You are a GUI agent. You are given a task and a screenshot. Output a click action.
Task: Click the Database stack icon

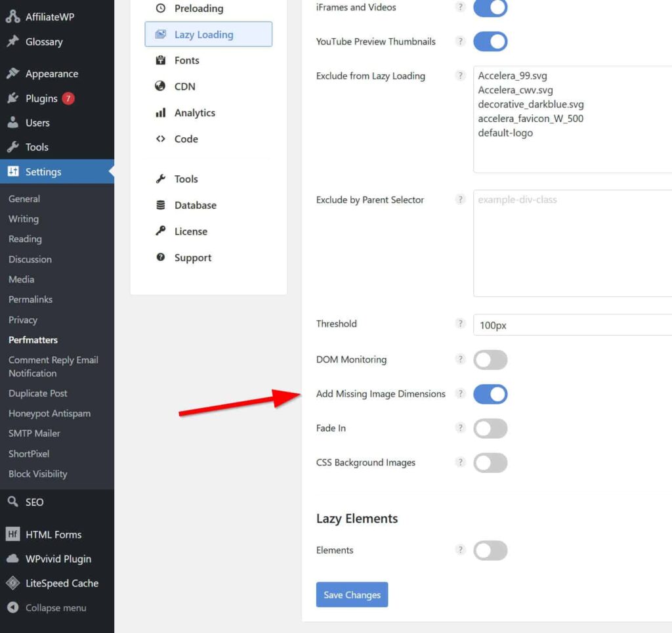click(160, 206)
